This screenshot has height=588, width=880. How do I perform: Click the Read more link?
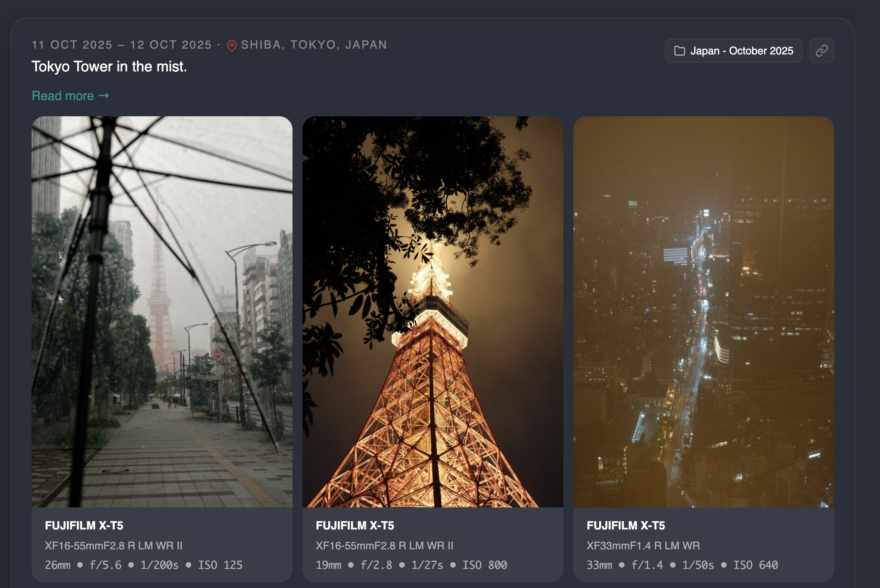63,96
